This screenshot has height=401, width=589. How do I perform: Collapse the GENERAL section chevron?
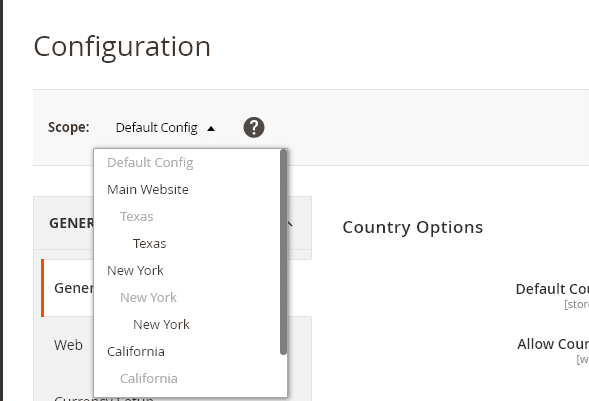coord(289,224)
